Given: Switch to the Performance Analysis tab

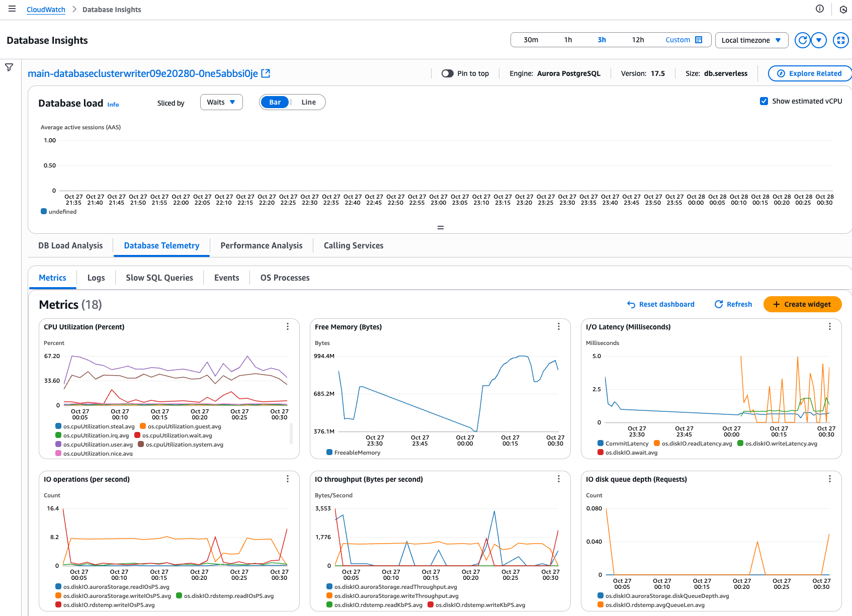Looking at the screenshot, I should tap(262, 245).
